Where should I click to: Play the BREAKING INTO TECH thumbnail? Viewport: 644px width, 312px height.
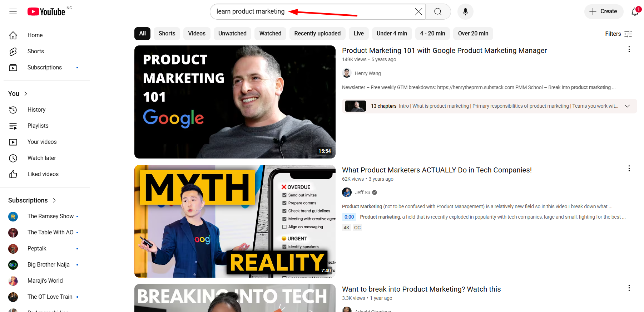[235, 298]
